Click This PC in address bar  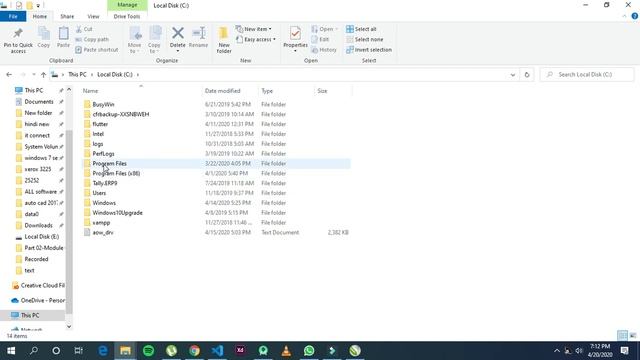click(77, 75)
